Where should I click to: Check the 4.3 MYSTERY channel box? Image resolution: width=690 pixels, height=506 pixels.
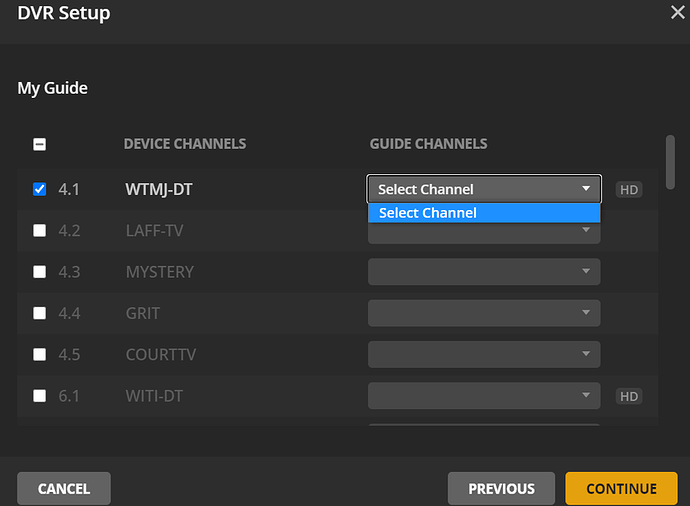tap(40, 272)
